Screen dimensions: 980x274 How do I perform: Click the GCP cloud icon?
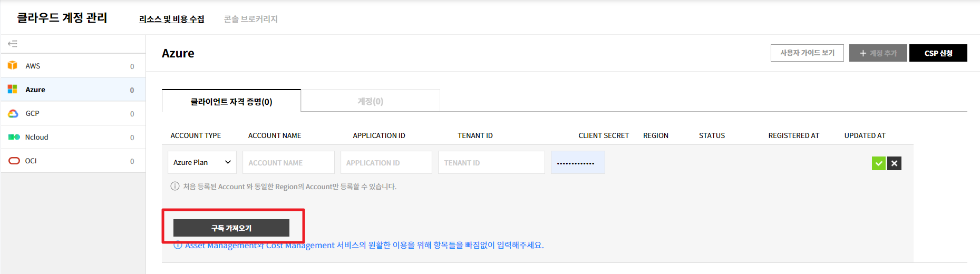tap(13, 113)
